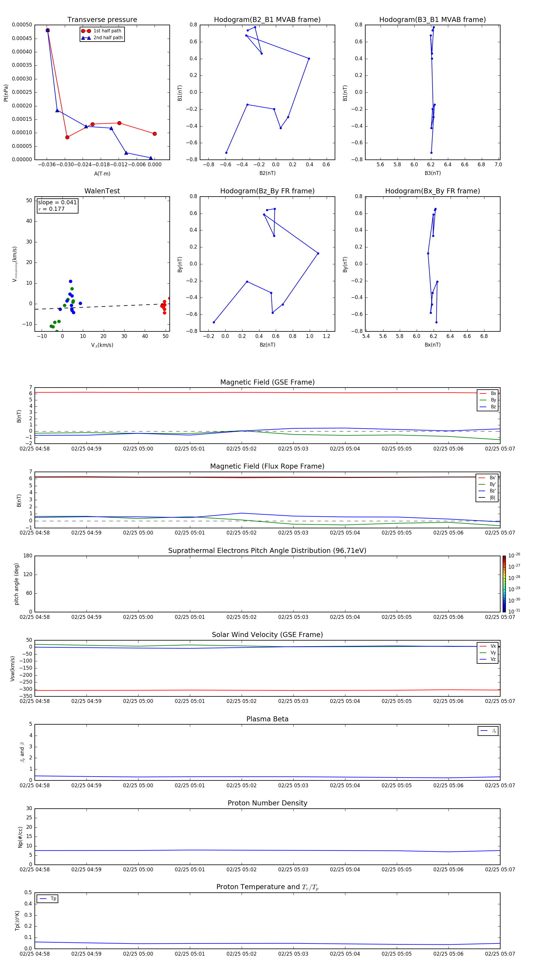Select the "Pt(nPa)" y-axis label
Viewport: 535px width, 980px height.
pos(6,93)
